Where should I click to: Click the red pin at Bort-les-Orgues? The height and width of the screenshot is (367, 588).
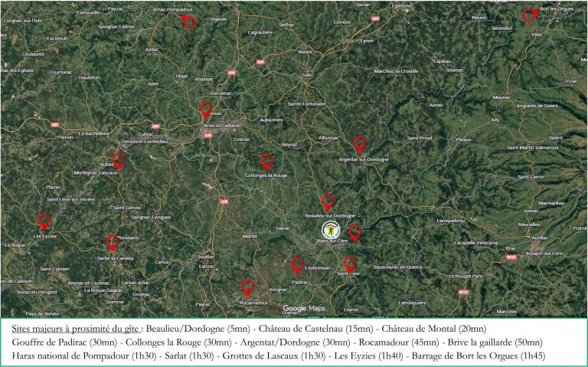530,15
